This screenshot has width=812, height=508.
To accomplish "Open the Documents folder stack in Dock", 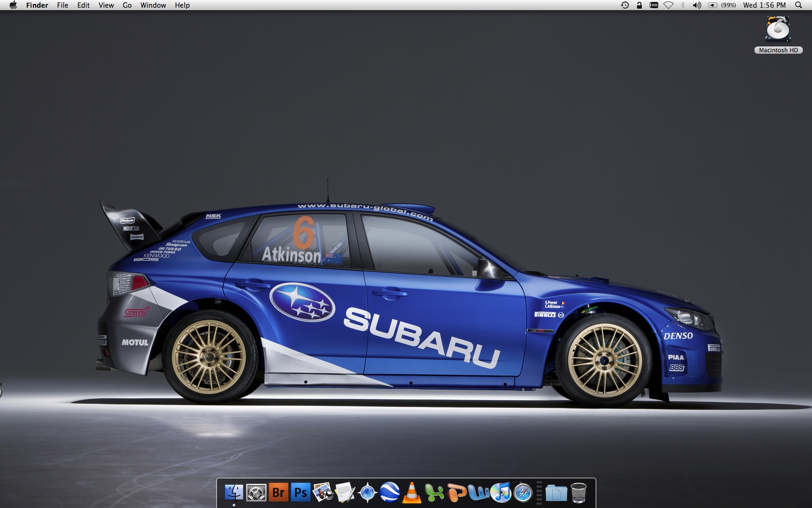I will point(556,493).
